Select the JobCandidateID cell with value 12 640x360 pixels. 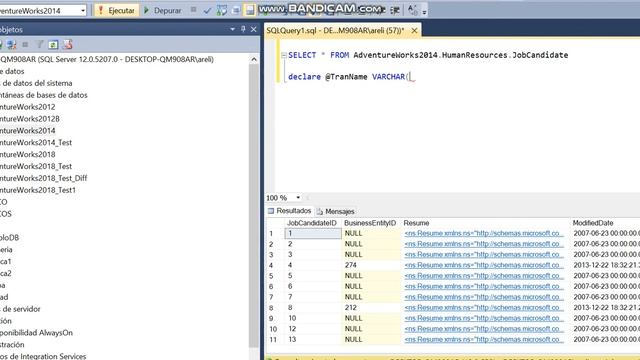(x=313, y=329)
